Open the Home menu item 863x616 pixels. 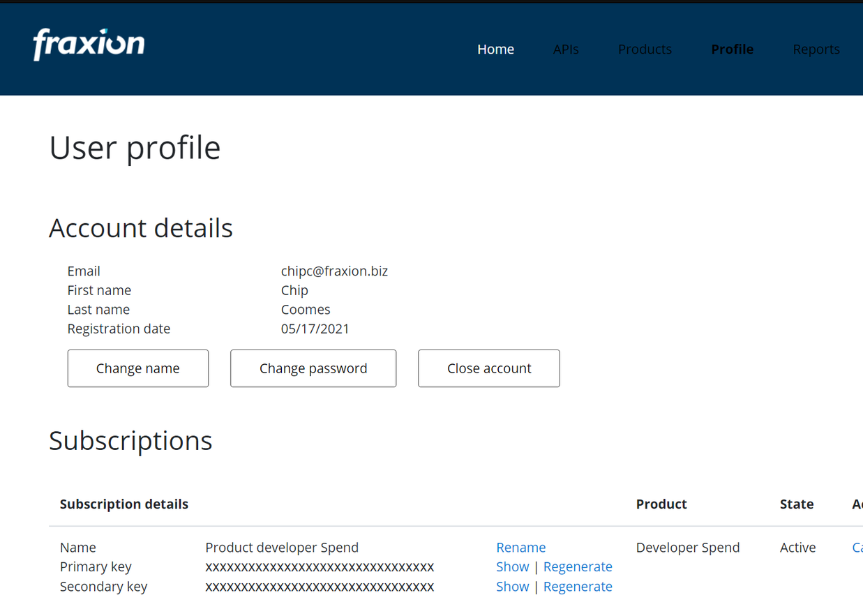495,50
